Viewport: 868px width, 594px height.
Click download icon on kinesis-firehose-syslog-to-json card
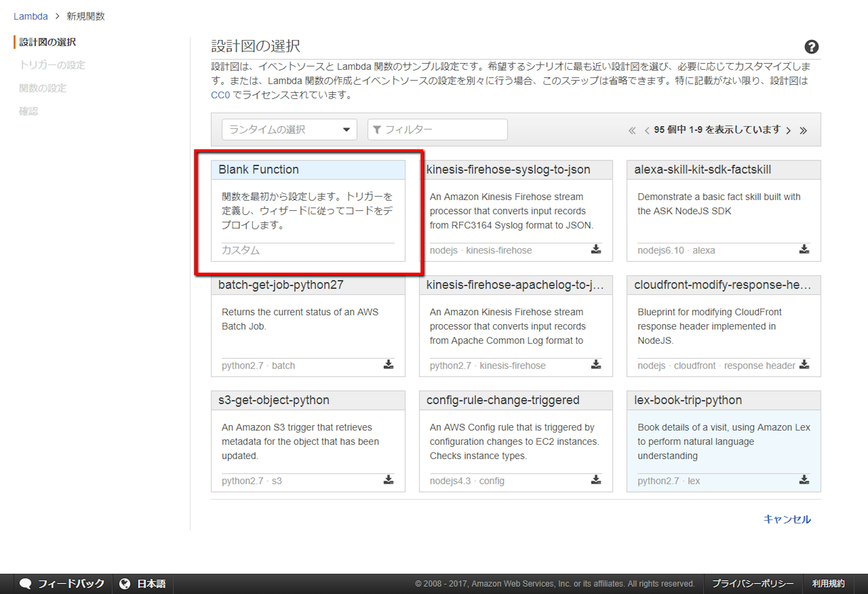coord(596,249)
